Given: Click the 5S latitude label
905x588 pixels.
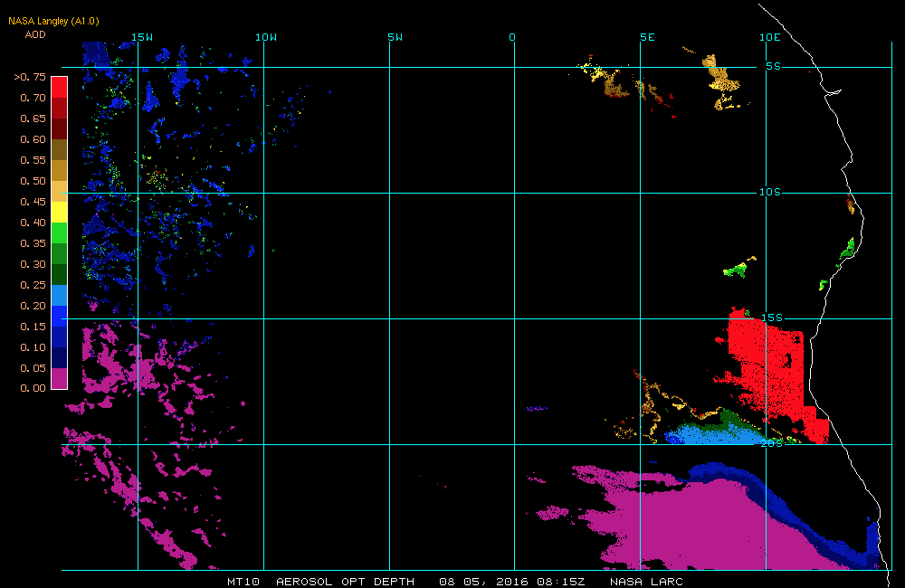Looking at the screenshot, I should (774, 66).
